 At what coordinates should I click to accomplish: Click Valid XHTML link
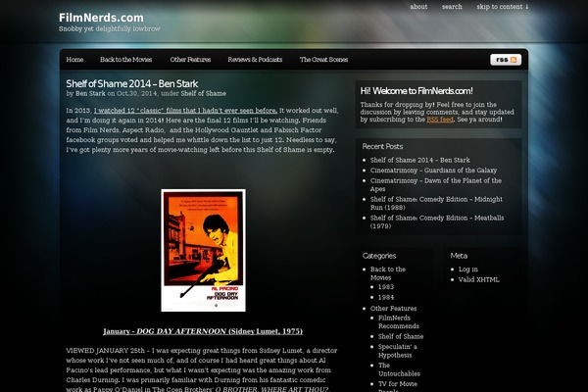pos(479,279)
